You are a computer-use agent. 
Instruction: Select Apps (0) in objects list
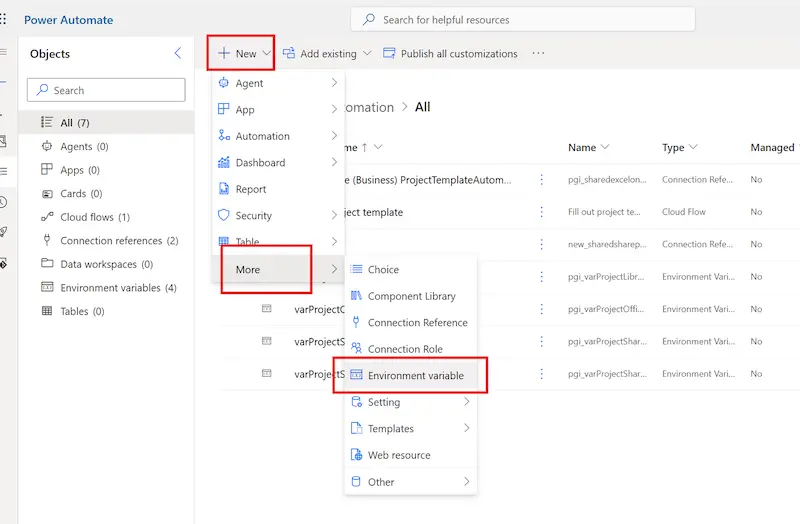click(x=106, y=170)
